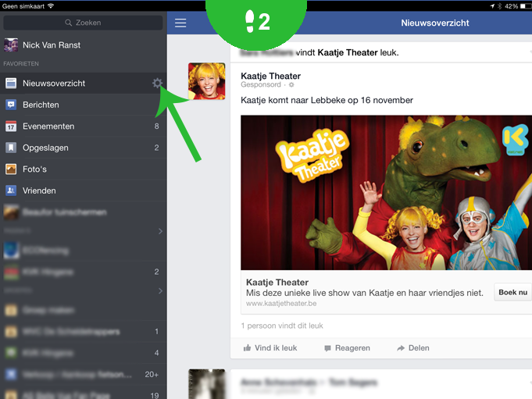
Task: View 1 persoon vindt dit leuk
Action: (282, 326)
